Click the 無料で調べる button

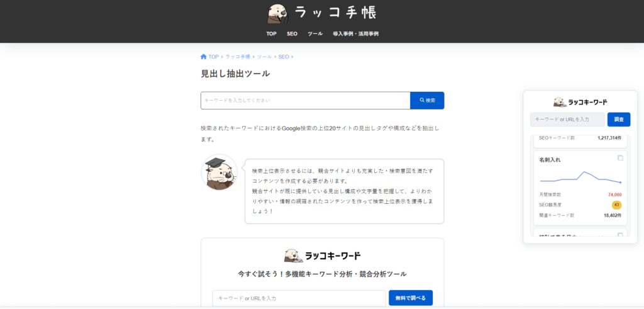click(411, 298)
